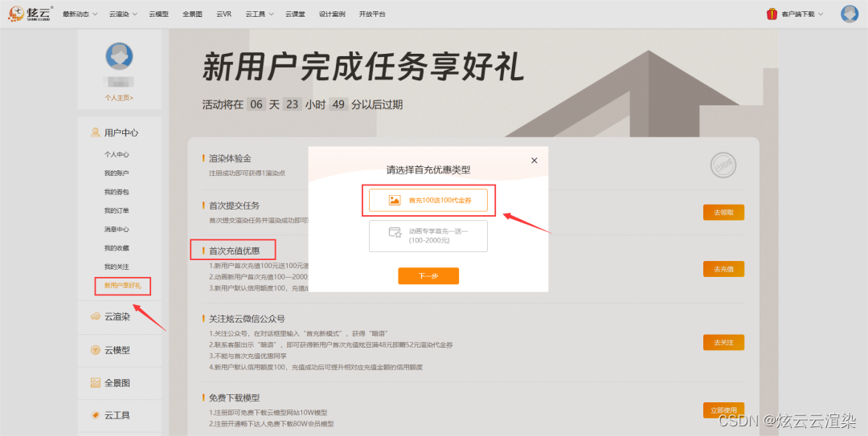Open 我的收藏 in the sidebar

(117, 248)
